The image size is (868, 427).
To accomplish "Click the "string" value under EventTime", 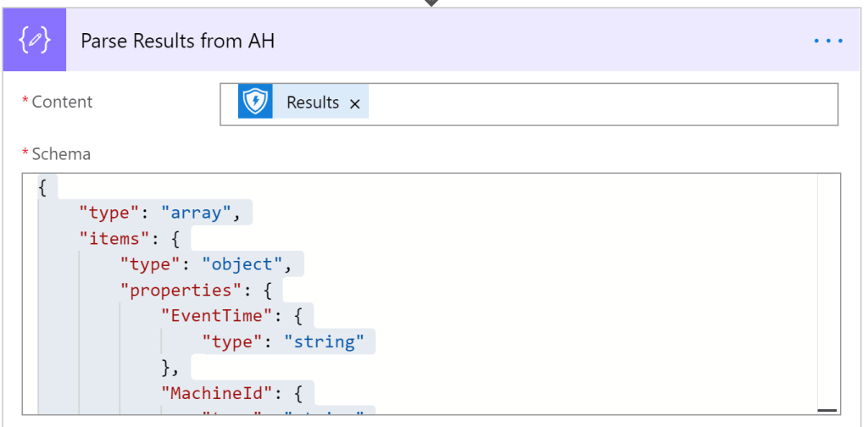I will (x=324, y=341).
